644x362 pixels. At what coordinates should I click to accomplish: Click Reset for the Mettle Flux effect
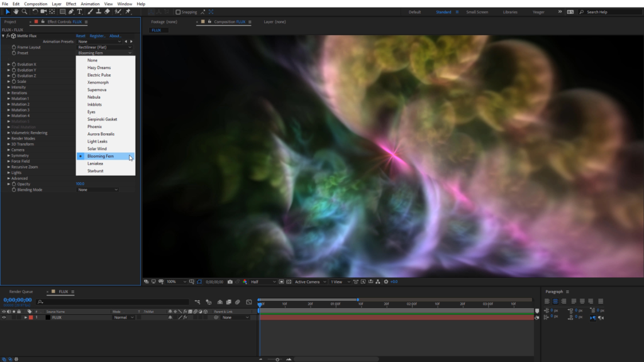(80, 36)
